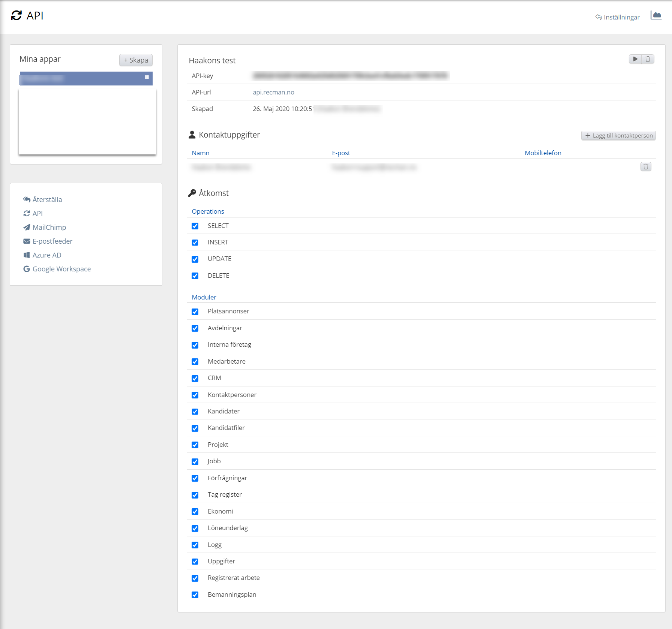Select Återställa in the sidebar
This screenshot has width=672, height=629.
click(x=47, y=199)
